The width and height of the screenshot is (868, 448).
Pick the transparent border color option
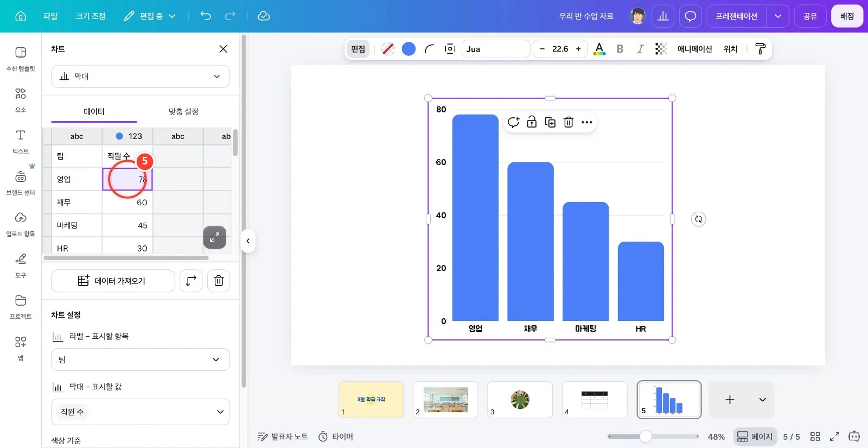[387, 49]
